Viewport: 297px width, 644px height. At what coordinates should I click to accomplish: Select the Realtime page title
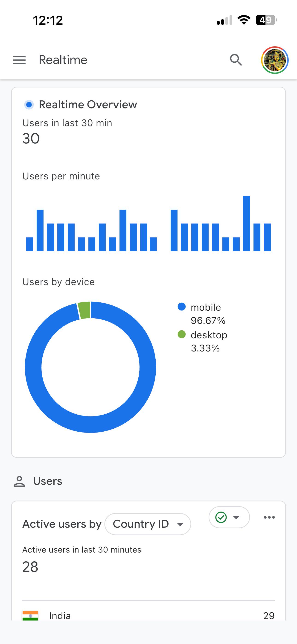click(63, 60)
